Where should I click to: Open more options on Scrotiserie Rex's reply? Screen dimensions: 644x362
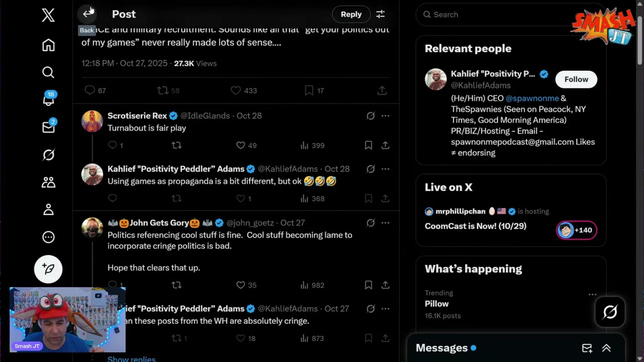[385, 116]
